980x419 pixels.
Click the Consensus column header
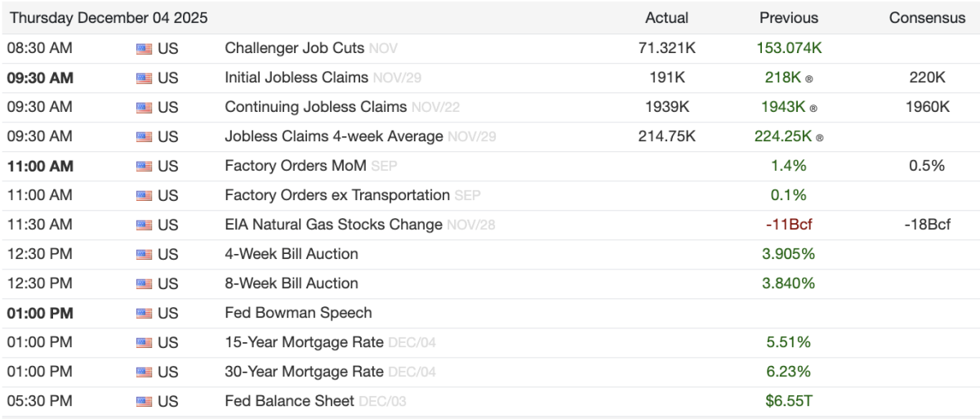pos(927,18)
